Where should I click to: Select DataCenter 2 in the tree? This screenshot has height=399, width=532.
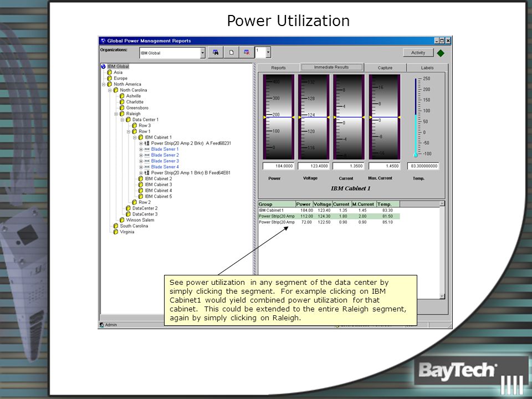(145, 208)
